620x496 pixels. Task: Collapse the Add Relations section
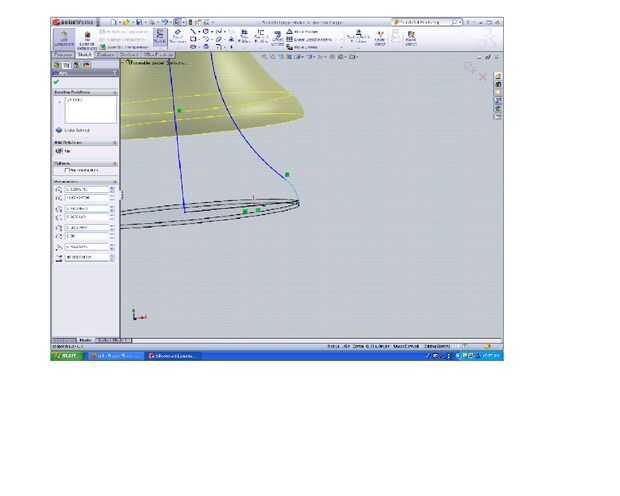click(x=115, y=142)
